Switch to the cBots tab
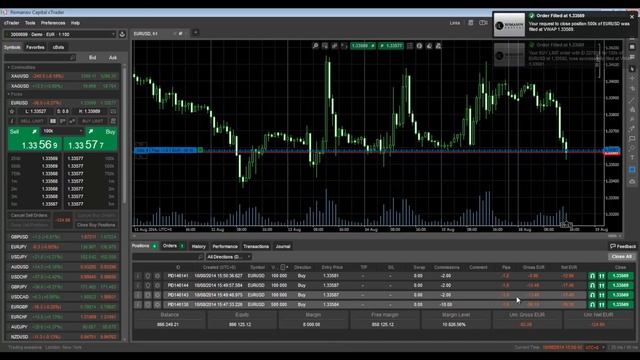The image size is (640, 360). point(58,47)
